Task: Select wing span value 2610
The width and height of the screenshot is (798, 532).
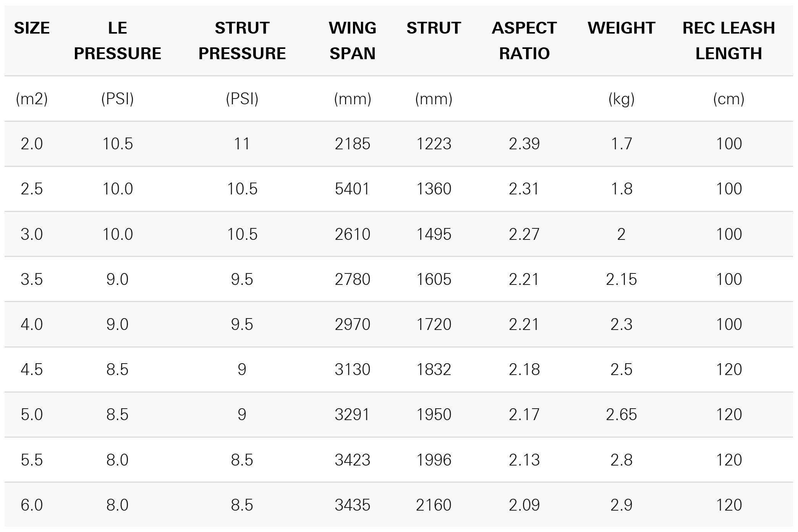Action: click(352, 234)
